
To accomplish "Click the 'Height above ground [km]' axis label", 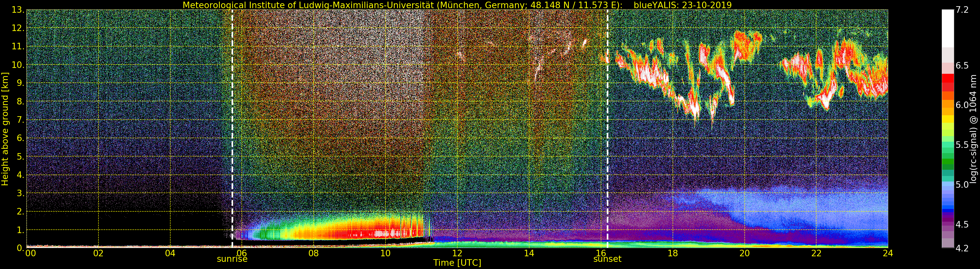I will [x=5, y=129].
